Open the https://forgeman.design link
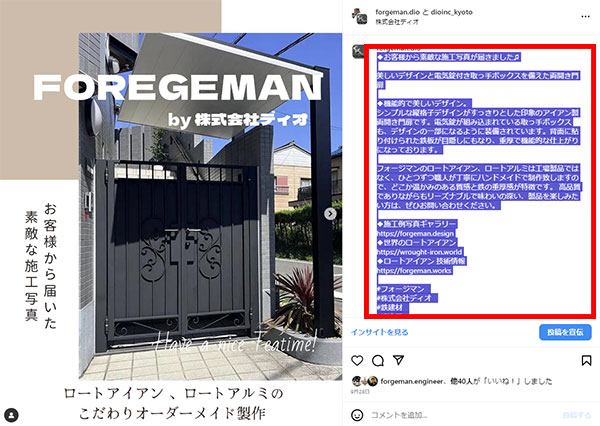This screenshot has width=600, height=426. (416, 233)
